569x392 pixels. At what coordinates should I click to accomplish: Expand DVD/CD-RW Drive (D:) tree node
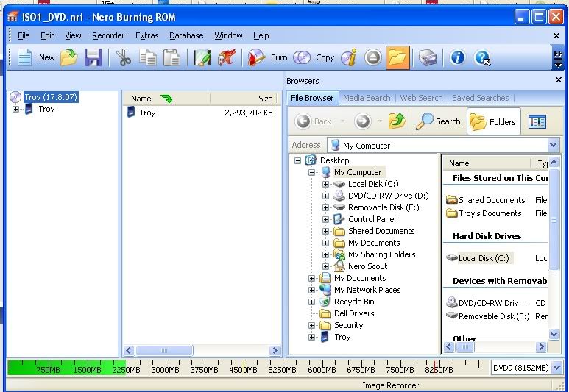click(x=325, y=196)
